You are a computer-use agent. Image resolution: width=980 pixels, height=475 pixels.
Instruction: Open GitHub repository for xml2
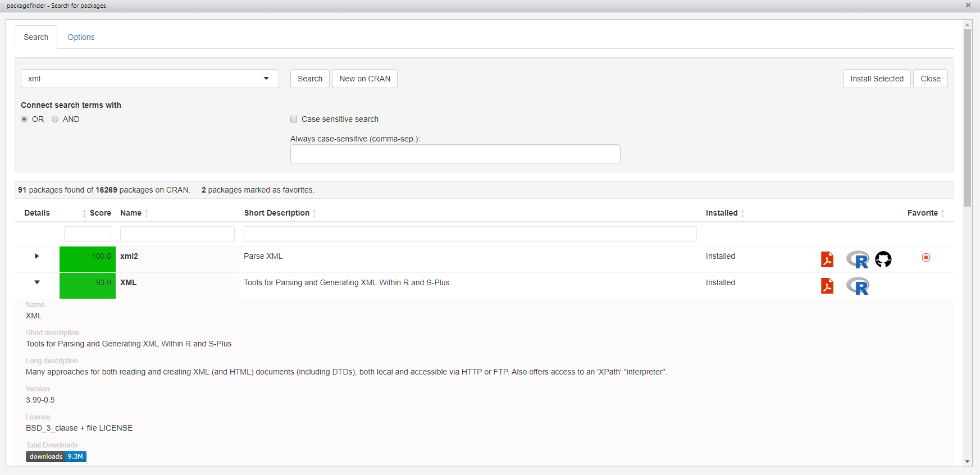click(883, 259)
